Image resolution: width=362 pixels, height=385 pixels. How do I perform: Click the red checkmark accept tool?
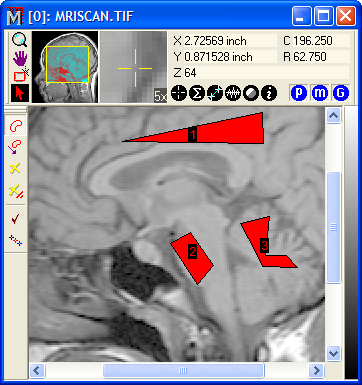point(15,219)
